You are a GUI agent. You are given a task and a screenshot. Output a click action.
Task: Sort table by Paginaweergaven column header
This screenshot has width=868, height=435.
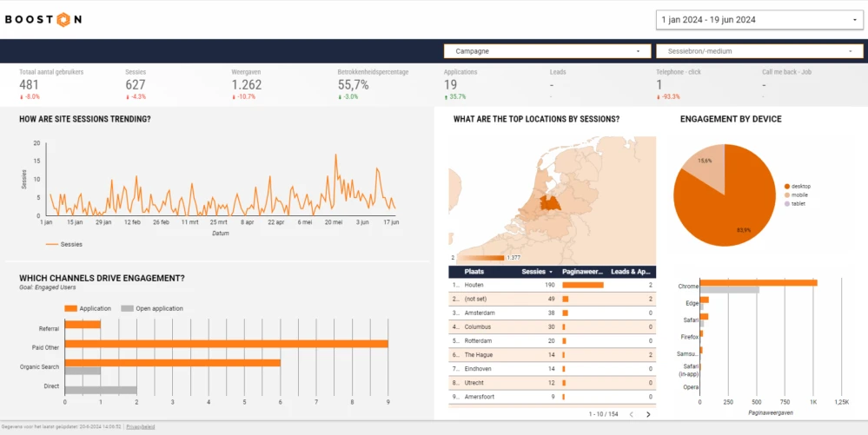click(x=583, y=272)
